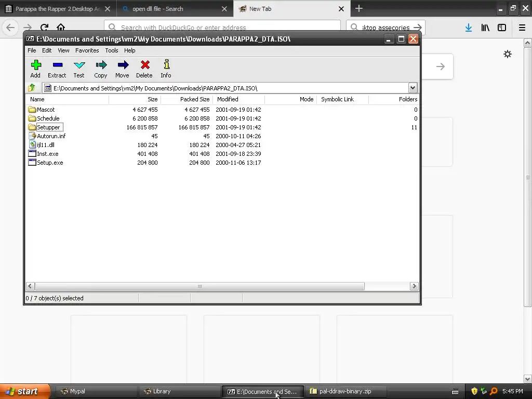
Task: Click the horizontal scrollbar left arrow
Action: click(30, 286)
